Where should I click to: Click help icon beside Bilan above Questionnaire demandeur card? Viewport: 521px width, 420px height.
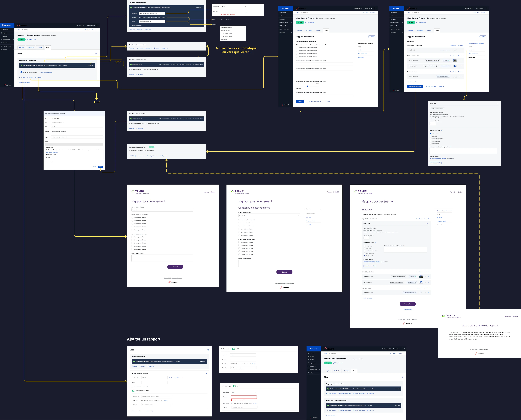pyautogui.click(x=96, y=54)
